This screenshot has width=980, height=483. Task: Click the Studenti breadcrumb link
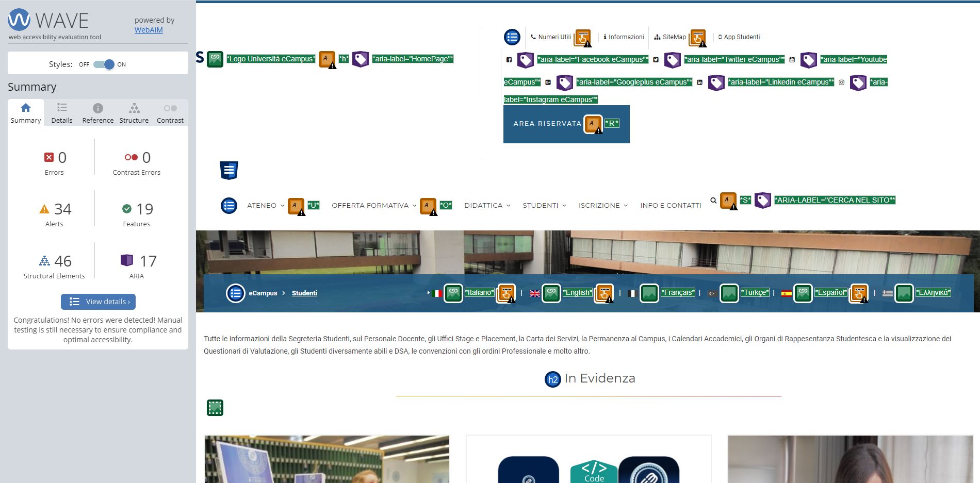tap(304, 293)
